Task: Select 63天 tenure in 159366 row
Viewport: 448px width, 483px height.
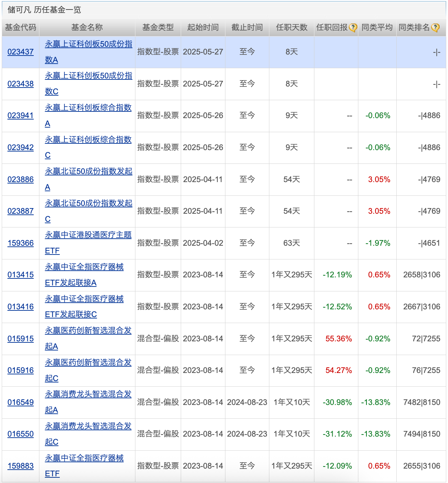Action: tap(292, 243)
